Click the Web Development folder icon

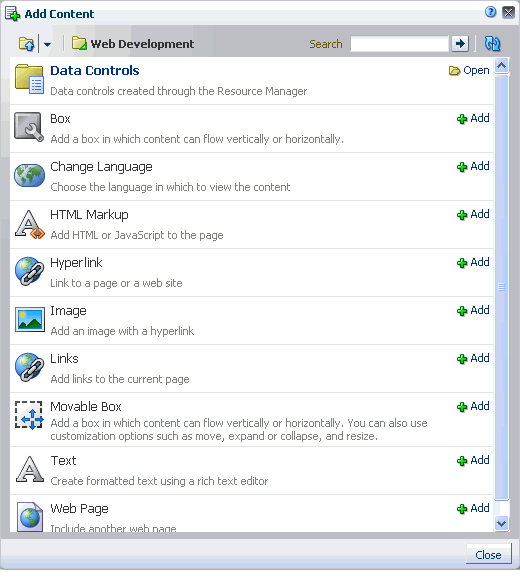coord(79,43)
